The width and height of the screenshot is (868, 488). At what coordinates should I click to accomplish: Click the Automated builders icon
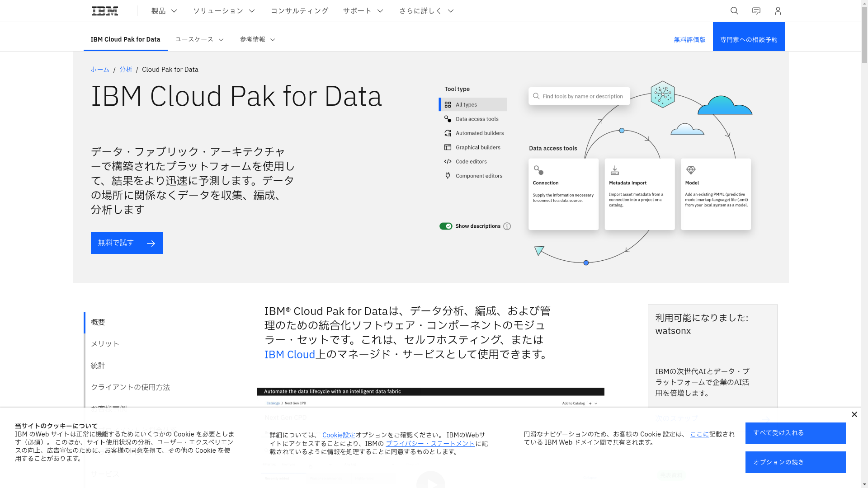click(x=448, y=133)
